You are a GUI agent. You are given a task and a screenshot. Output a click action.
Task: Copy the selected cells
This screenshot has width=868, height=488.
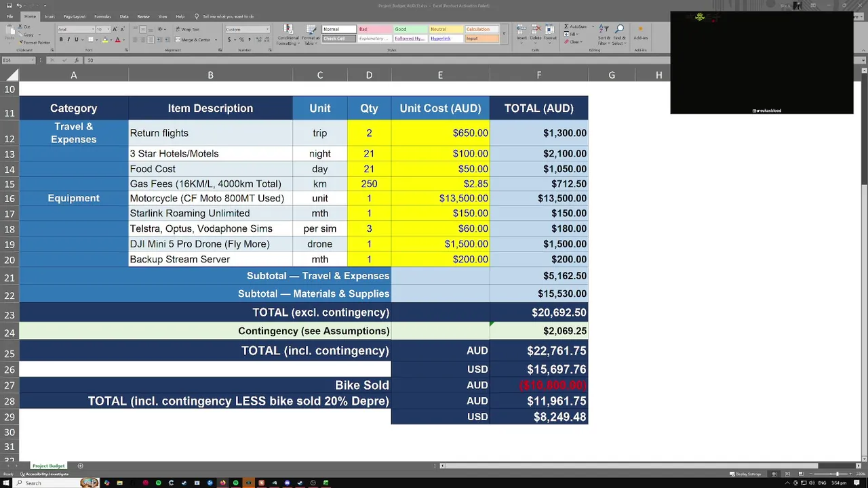pyautogui.click(x=26, y=34)
